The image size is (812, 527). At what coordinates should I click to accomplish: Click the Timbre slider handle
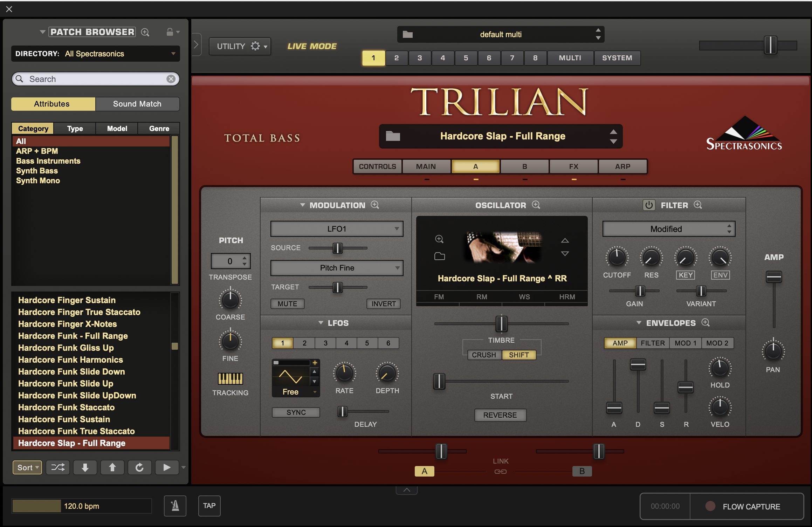click(501, 323)
